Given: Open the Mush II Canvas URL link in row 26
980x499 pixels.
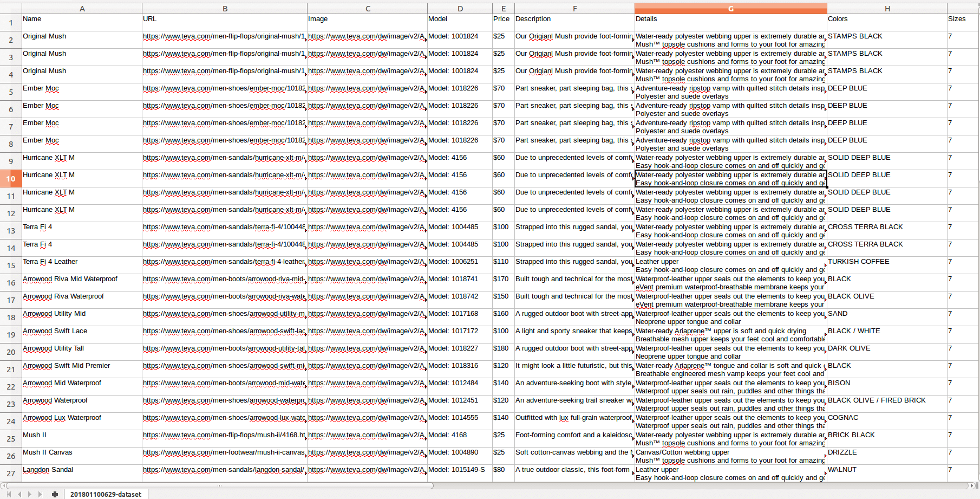Looking at the screenshot, I should (x=224, y=452).
